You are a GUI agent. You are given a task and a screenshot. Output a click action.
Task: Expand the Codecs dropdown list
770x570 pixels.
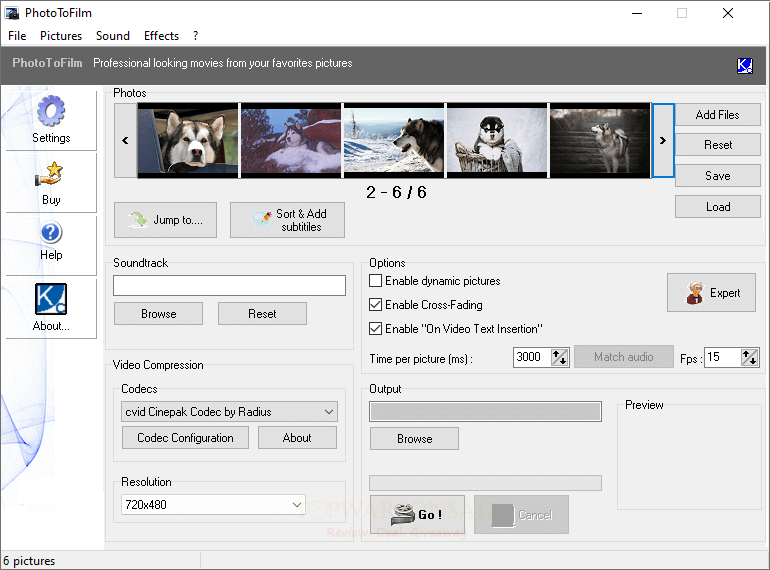click(x=329, y=412)
